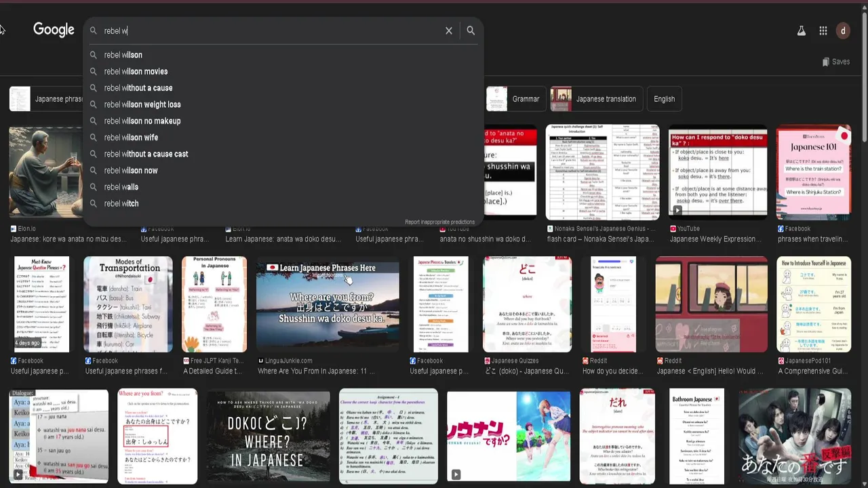
Task: Open 'A Detailed Guide t...' JLPT Kanji title
Action: [212, 371]
